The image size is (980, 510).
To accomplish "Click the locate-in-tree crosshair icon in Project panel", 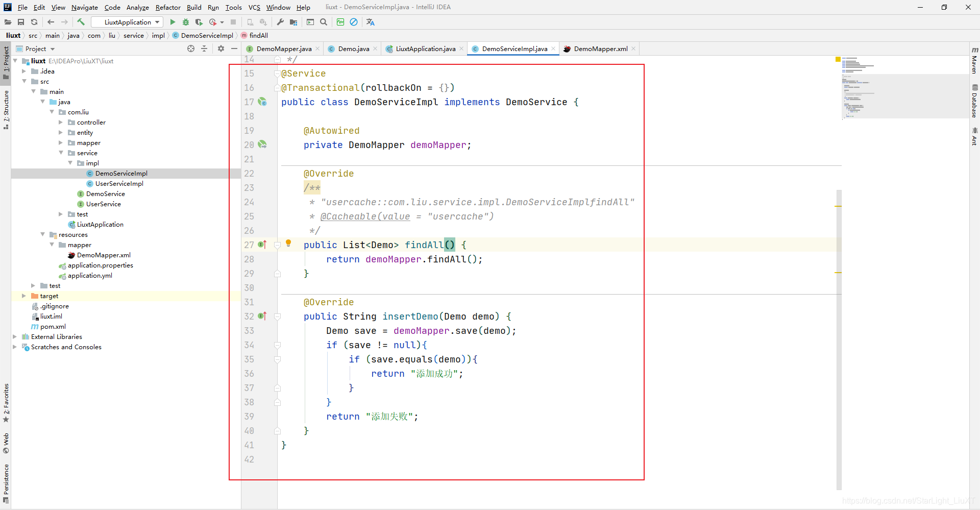I will coord(191,48).
